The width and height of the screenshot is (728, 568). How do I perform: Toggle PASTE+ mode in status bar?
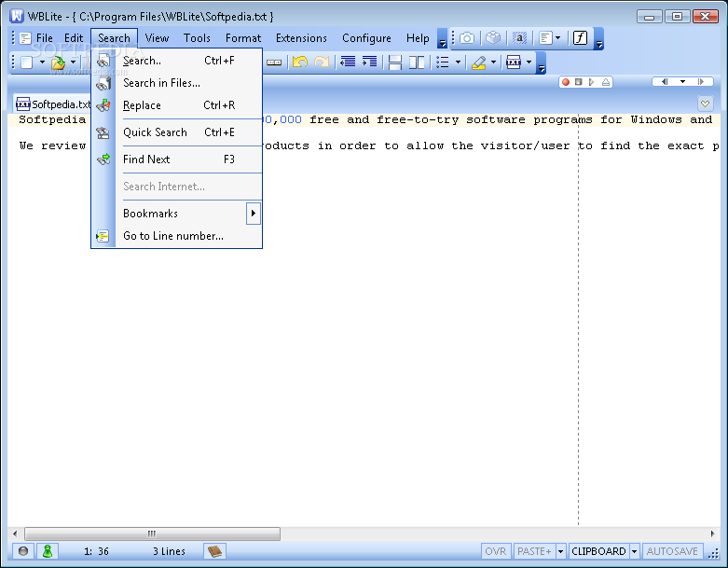[x=534, y=551]
